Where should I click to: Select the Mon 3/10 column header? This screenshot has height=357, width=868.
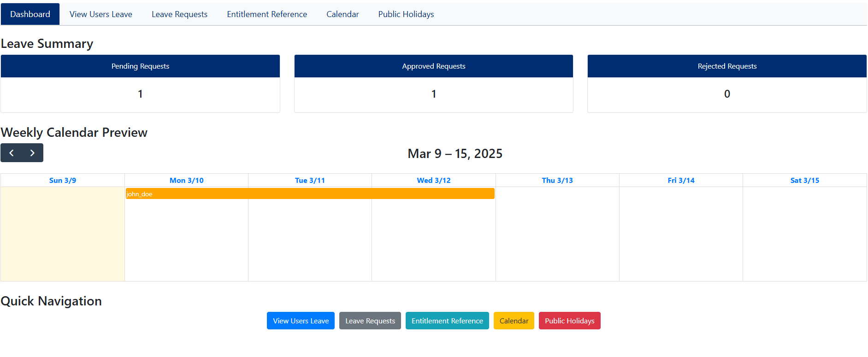(x=186, y=181)
